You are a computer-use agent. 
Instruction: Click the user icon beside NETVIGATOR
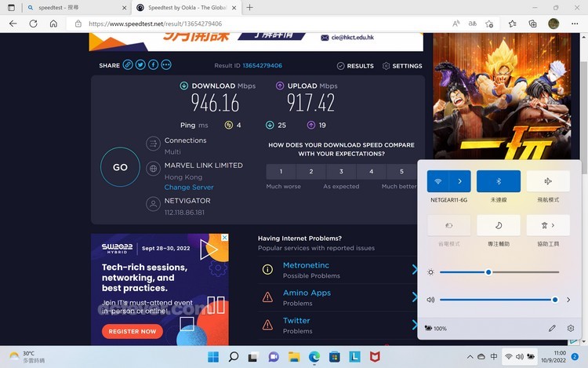click(x=153, y=205)
